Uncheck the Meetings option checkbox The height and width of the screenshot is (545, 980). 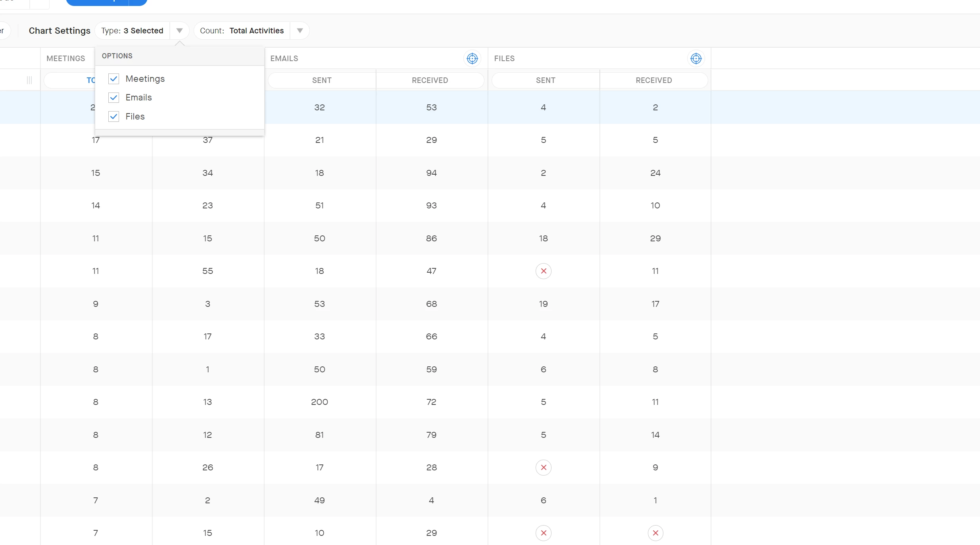(113, 79)
